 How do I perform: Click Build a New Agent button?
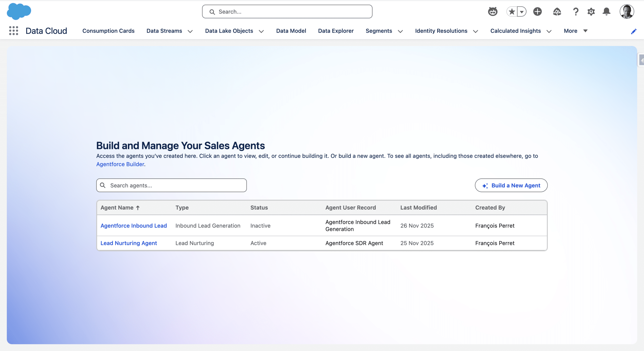[x=511, y=185]
